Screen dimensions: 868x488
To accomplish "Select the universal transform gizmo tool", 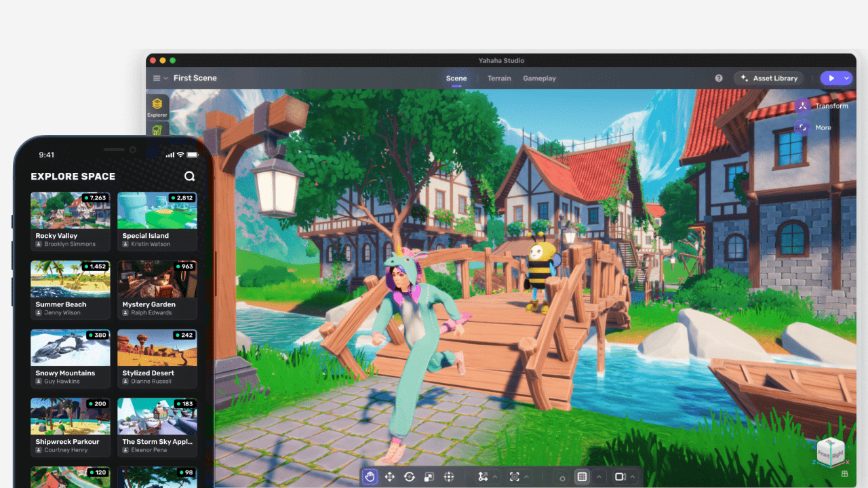I will click(448, 476).
